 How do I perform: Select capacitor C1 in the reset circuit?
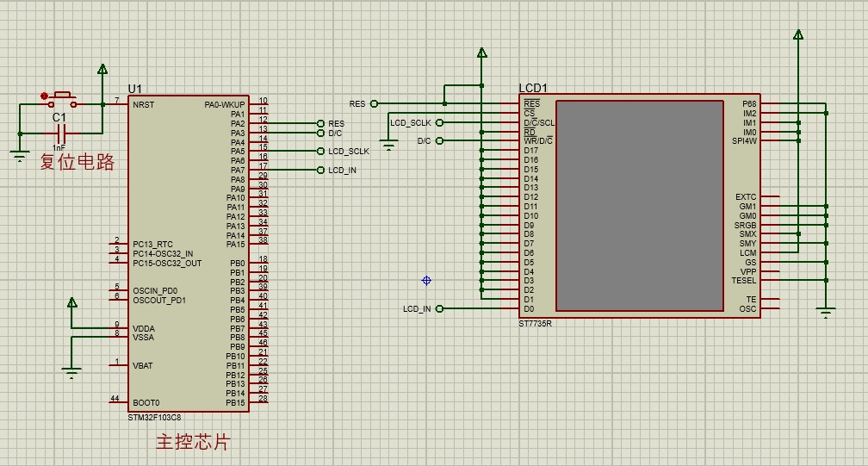60,134
